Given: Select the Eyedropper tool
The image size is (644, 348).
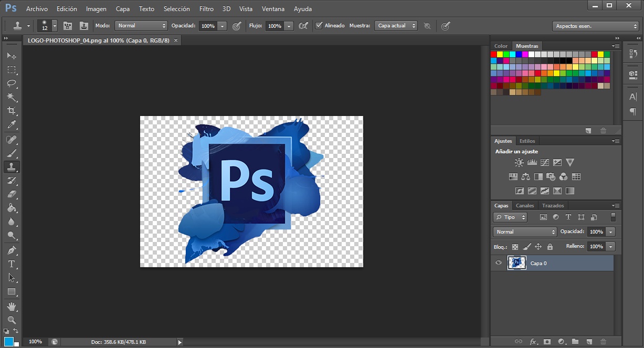Looking at the screenshot, I should [12, 125].
